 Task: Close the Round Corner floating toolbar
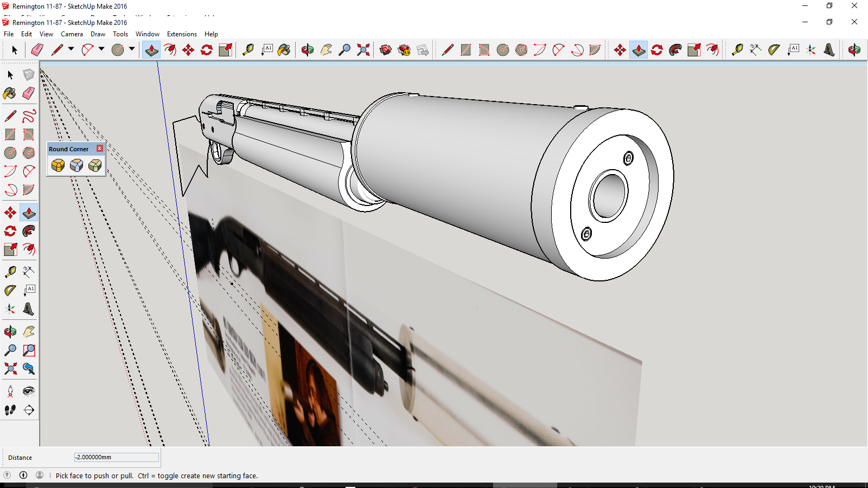tap(99, 149)
